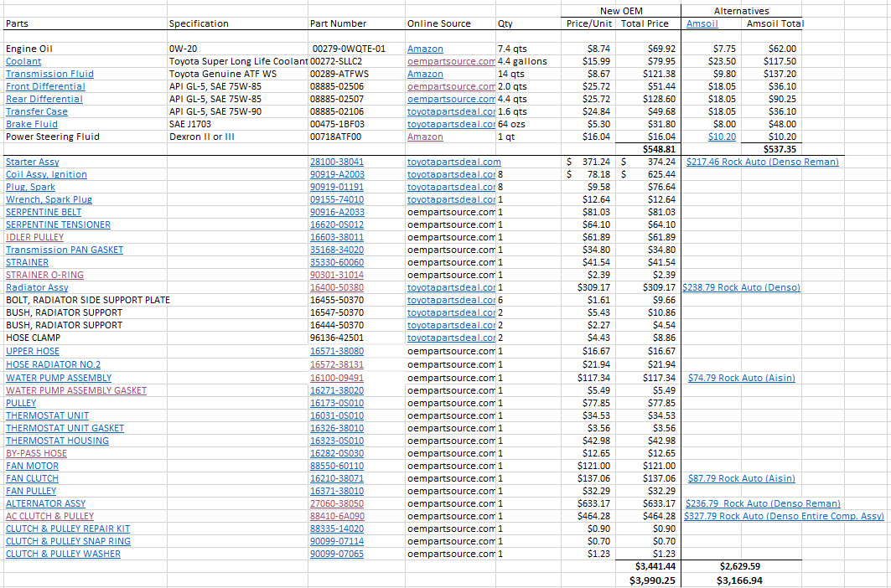Open the Plug, Spark link
891x588 pixels.
(31, 187)
